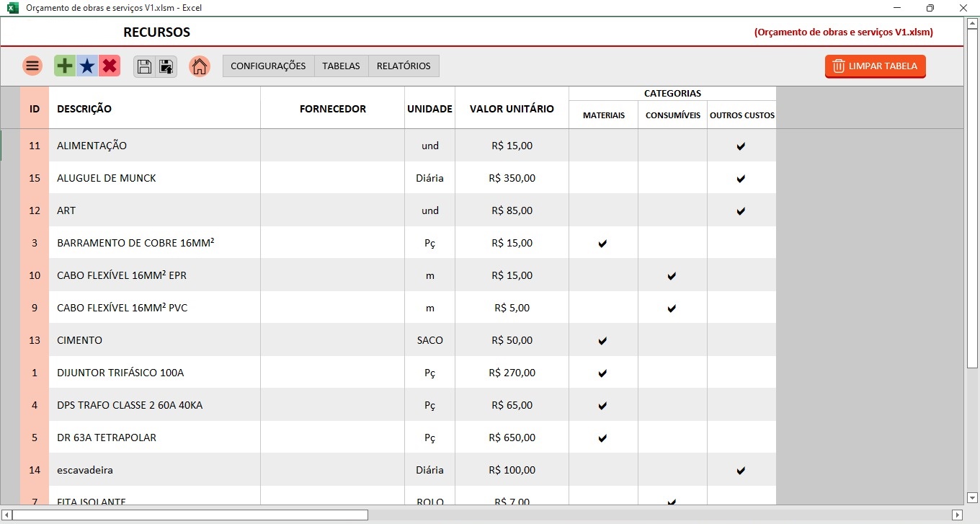Select the ALUGUEL DE MUNCK description cell
980x524 pixels.
tap(154, 178)
